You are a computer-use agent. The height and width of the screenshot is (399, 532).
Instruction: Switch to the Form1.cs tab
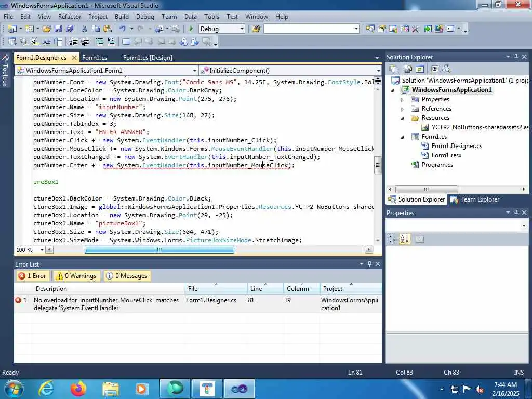[95, 58]
